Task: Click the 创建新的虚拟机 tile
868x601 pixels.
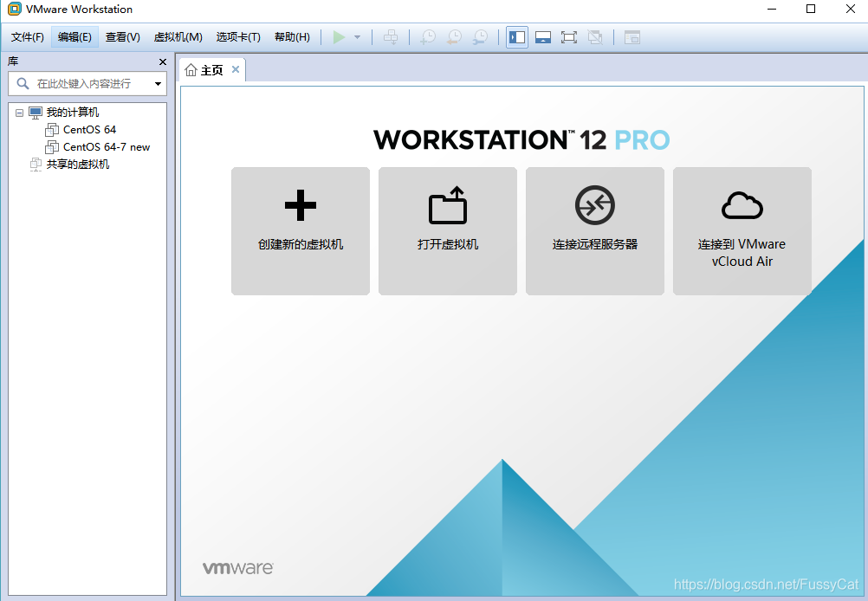Action: 301,231
